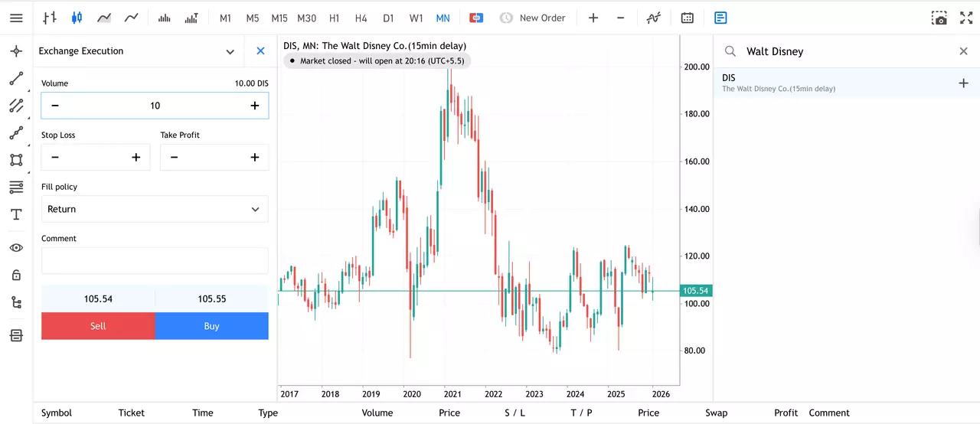Select the H4 timeframe
The image size is (980, 424).
point(361,18)
